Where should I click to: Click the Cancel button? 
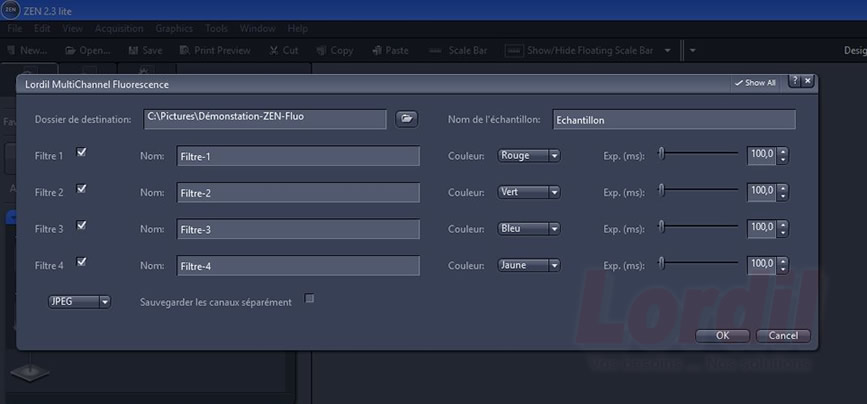pos(783,335)
